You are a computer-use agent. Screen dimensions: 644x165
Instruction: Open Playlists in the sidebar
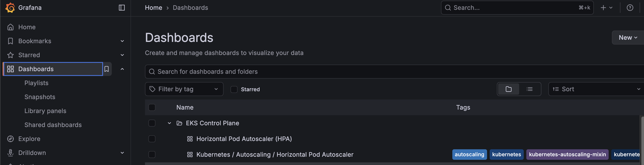click(x=36, y=83)
